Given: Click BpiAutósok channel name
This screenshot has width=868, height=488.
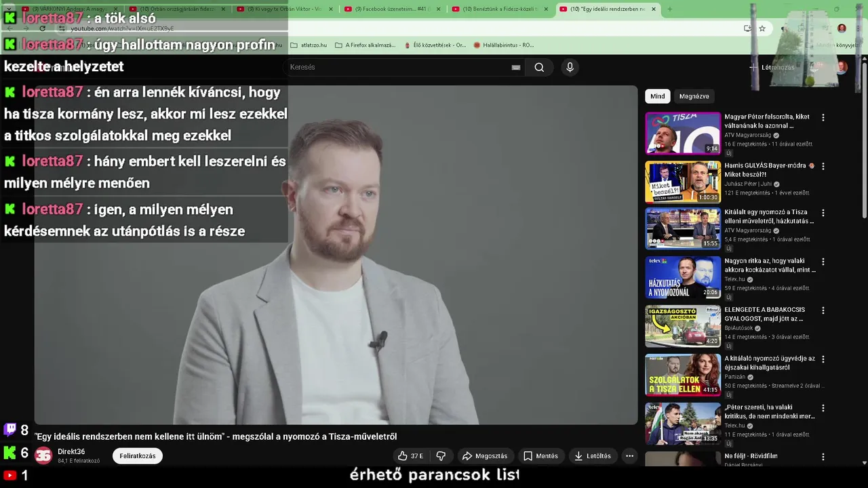Looking at the screenshot, I should [738, 328].
